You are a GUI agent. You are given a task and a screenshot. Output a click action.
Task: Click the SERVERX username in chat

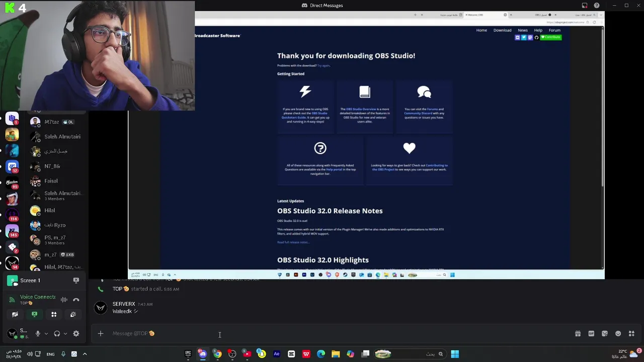124,304
